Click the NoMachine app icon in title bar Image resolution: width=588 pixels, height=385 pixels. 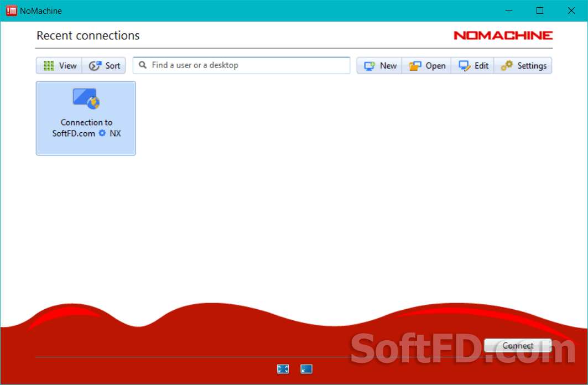point(11,11)
